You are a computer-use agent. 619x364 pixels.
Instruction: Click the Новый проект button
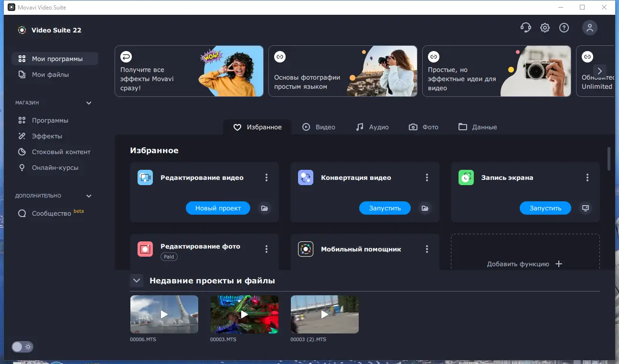click(218, 208)
